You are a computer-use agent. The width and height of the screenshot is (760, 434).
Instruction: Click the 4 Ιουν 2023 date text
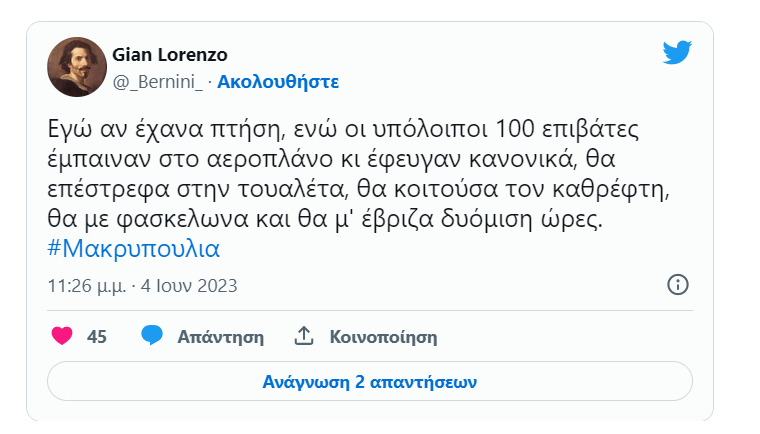[x=188, y=285]
